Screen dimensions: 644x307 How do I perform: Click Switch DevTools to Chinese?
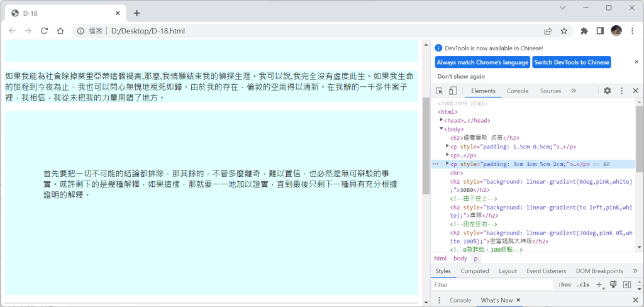click(x=572, y=62)
